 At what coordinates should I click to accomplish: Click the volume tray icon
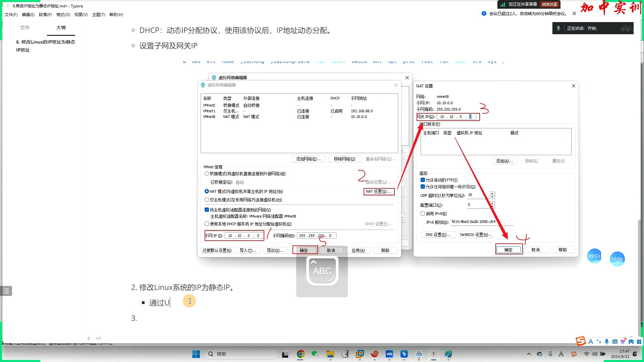point(595,354)
